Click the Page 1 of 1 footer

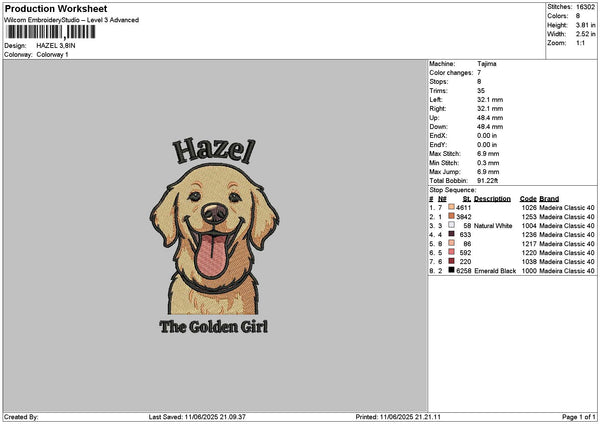coord(579,417)
